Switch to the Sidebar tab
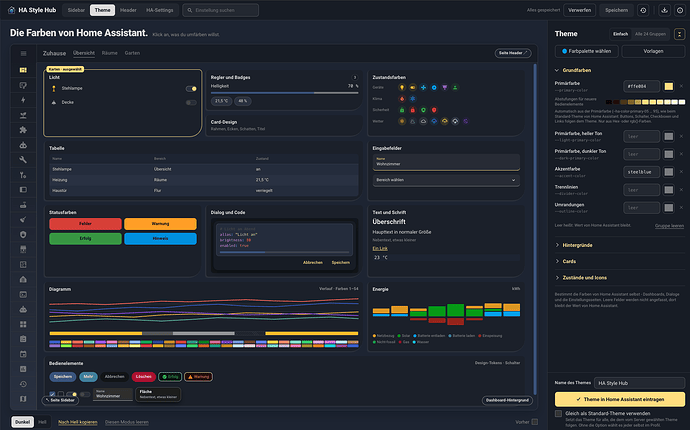This screenshot has height=430, width=690. [x=76, y=10]
